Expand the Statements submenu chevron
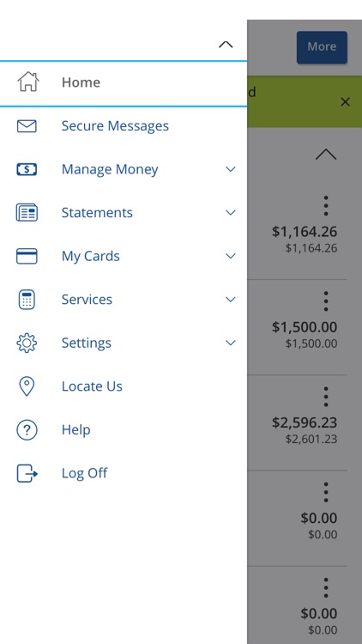 pos(231,213)
